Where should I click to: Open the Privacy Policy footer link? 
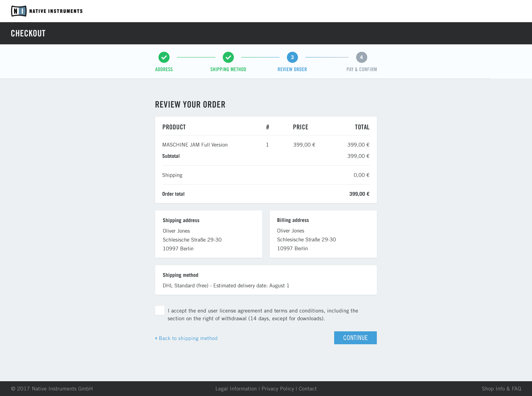278,389
